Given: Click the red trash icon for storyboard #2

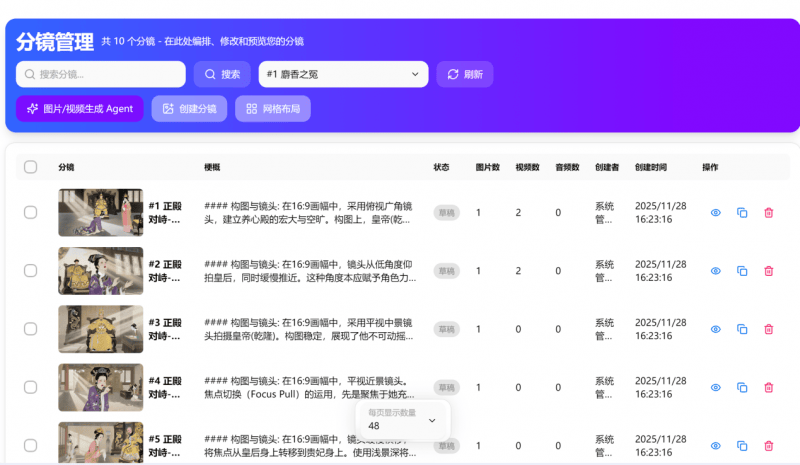Looking at the screenshot, I should 768,271.
